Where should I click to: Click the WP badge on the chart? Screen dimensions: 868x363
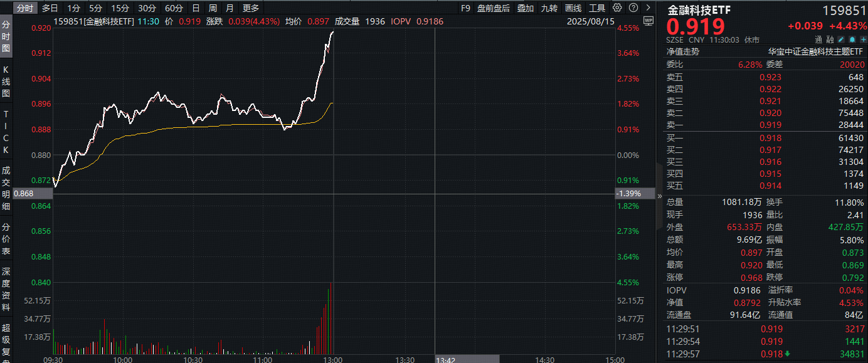(x=650, y=21)
